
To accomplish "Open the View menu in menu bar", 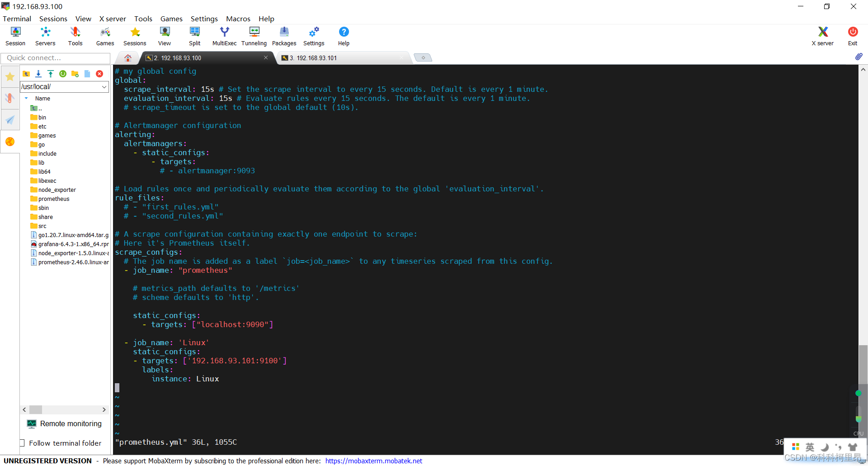I will (x=83, y=19).
